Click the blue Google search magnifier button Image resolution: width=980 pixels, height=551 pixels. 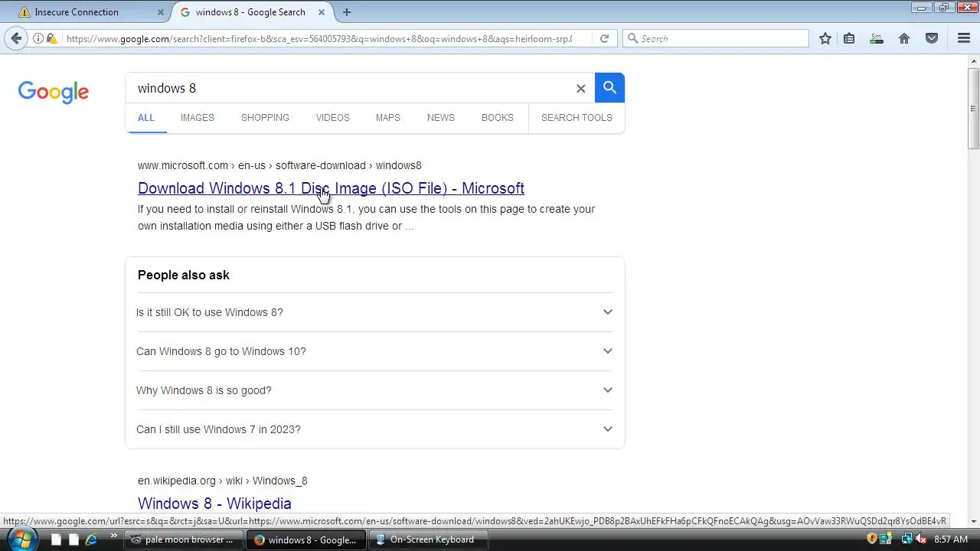pyautogui.click(x=609, y=87)
